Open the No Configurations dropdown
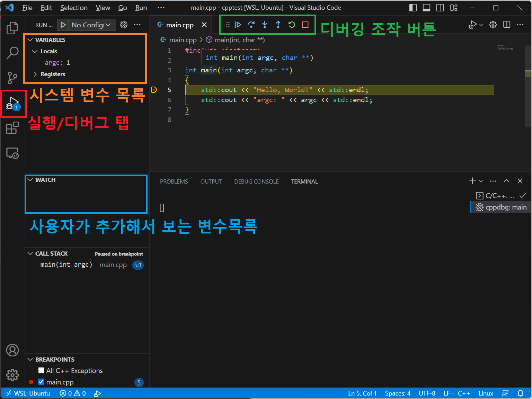The height and width of the screenshot is (399, 532). (x=91, y=25)
